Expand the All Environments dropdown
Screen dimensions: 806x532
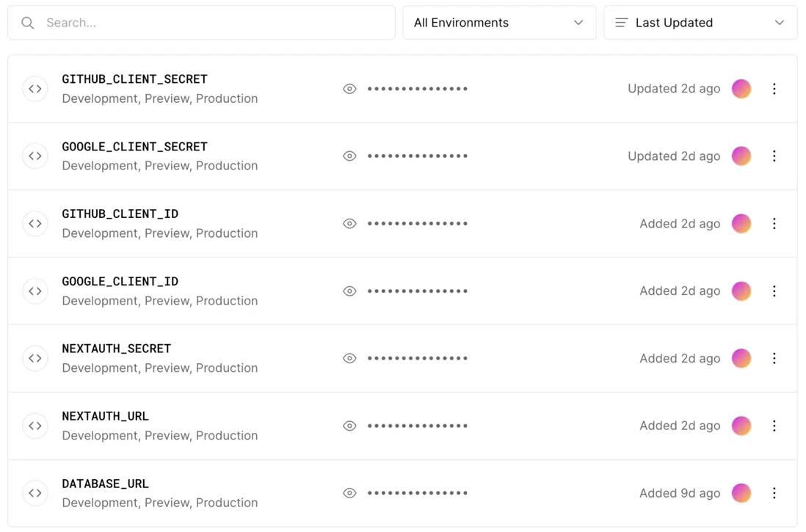[499, 23]
